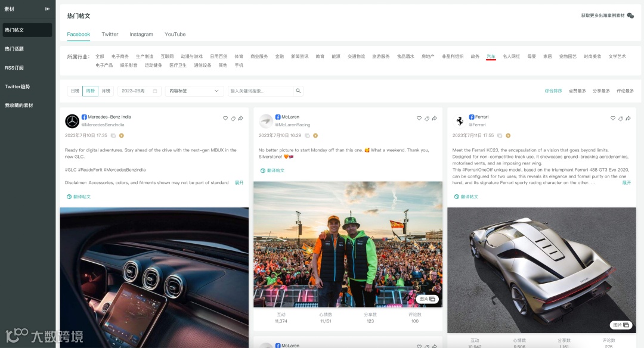The height and width of the screenshot is (348, 644).
Task: Share the McLaren post via arrow icon
Action: pyautogui.click(x=435, y=118)
